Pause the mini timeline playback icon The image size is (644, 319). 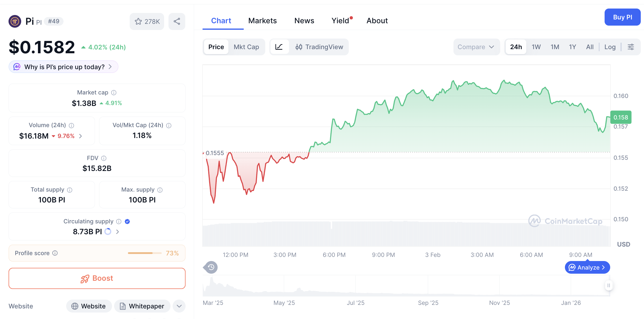(x=608, y=285)
